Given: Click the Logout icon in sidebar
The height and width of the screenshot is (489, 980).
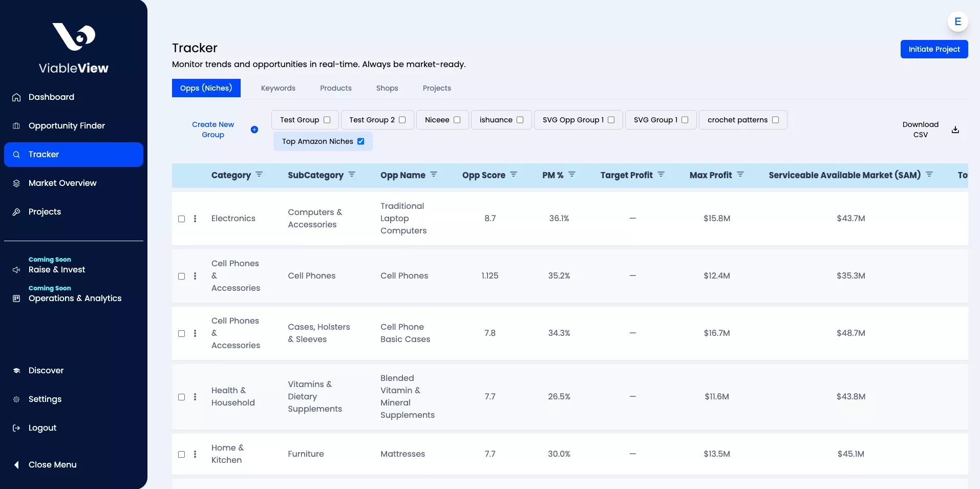Looking at the screenshot, I should tap(16, 428).
